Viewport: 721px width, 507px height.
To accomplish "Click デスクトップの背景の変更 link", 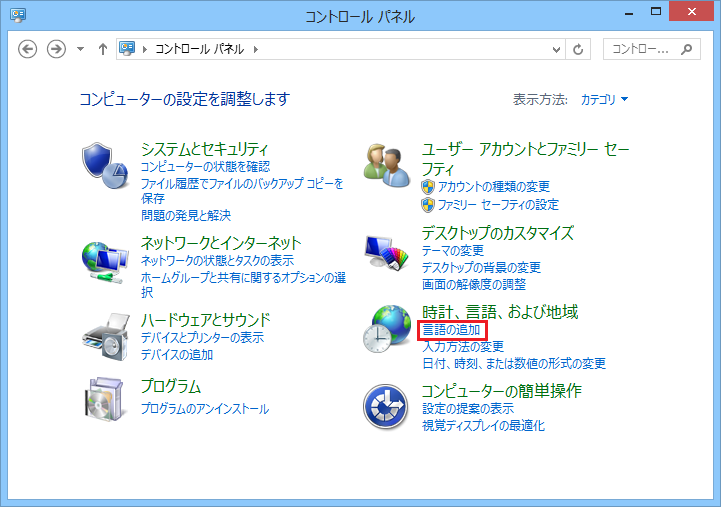I will pos(481,267).
